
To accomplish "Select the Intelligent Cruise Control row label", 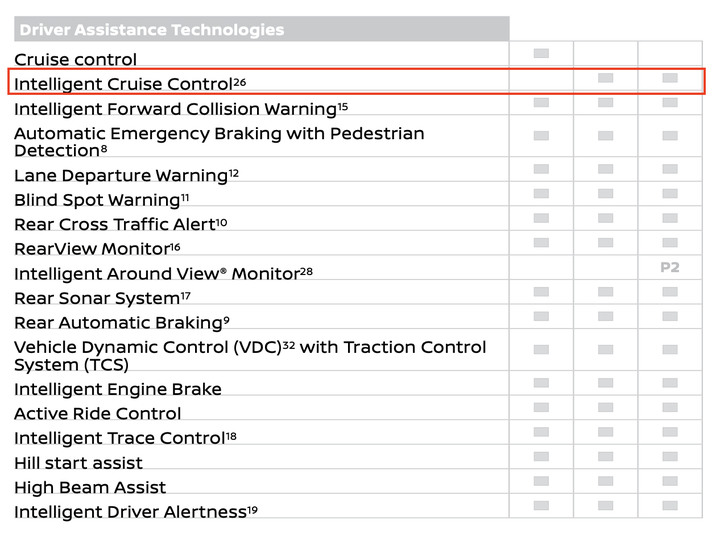I will point(130,84).
